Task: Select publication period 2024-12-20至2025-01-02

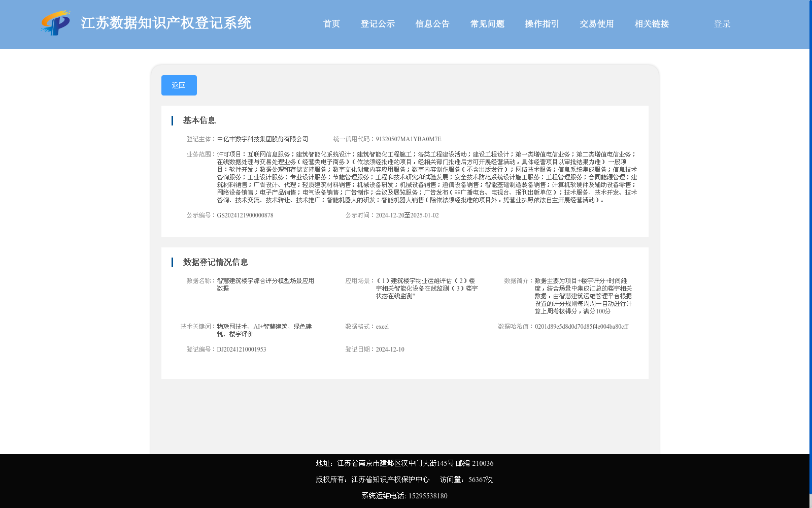Action: coord(407,215)
